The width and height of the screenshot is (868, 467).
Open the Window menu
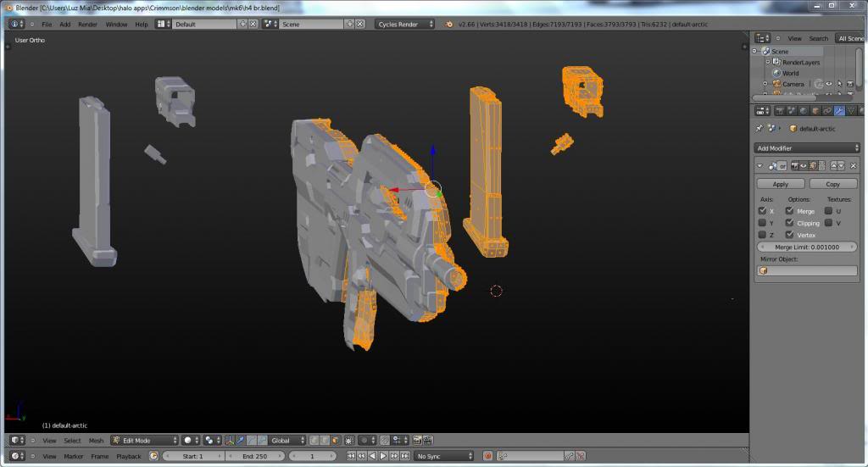pyautogui.click(x=116, y=25)
